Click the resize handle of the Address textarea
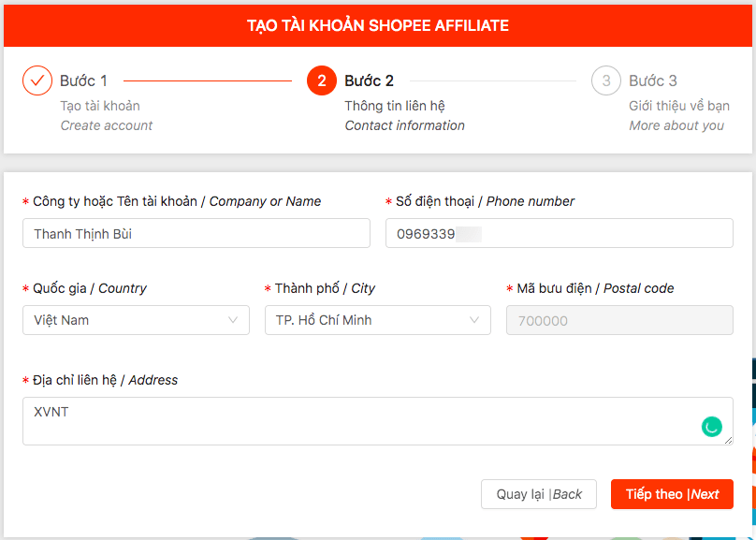 click(729, 440)
